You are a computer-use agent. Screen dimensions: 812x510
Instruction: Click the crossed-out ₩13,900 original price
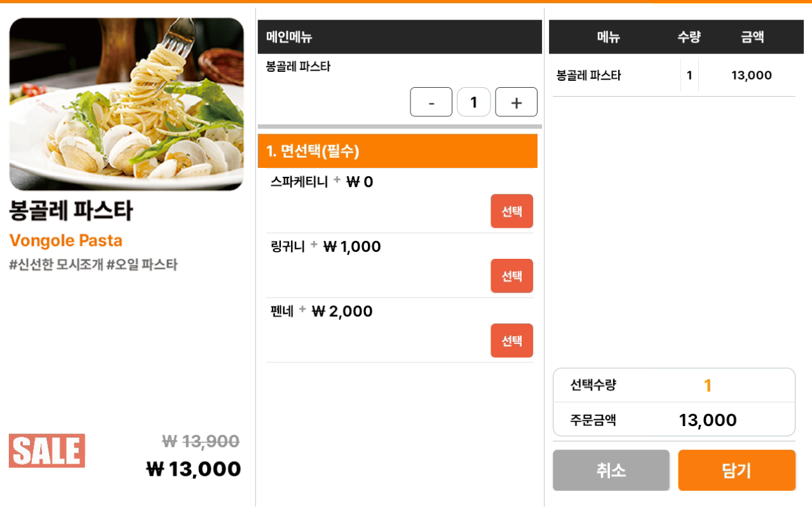201,441
